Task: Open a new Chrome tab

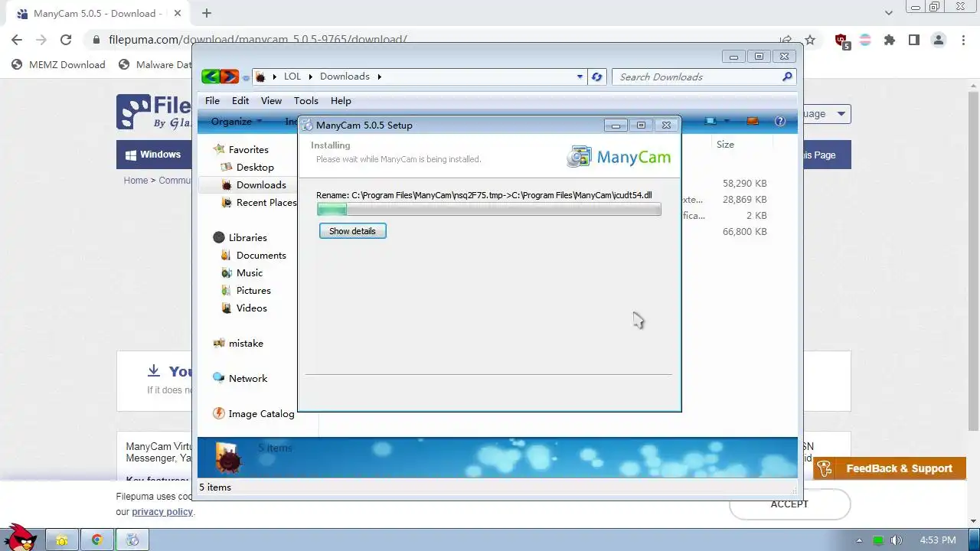Action: coord(207,13)
